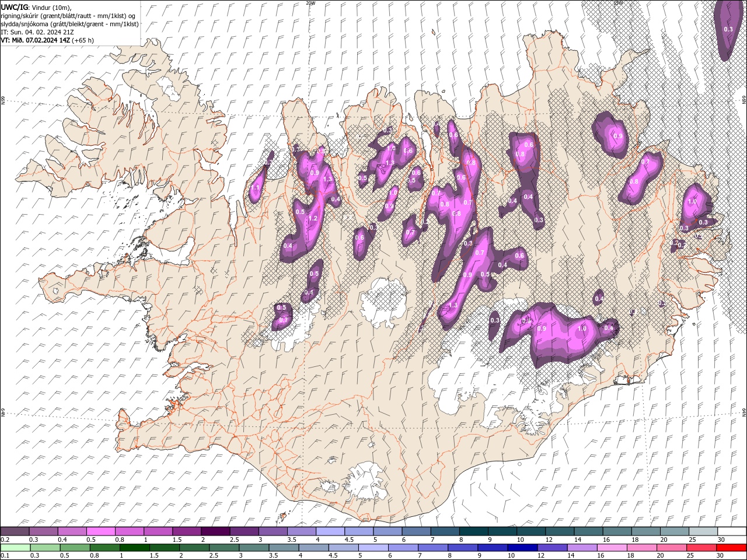Click the 1.0 value in southeast large blob
This screenshot has width=747, height=560.
[x=582, y=329]
